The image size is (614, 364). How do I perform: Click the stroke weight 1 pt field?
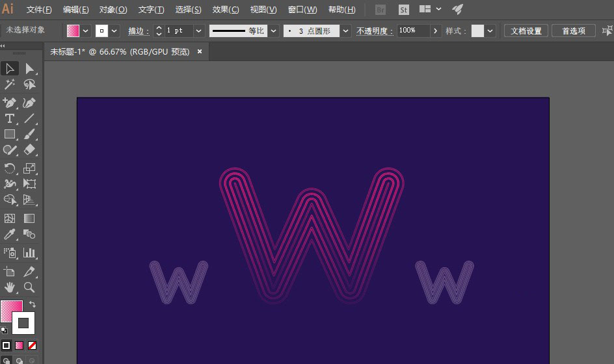(179, 31)
